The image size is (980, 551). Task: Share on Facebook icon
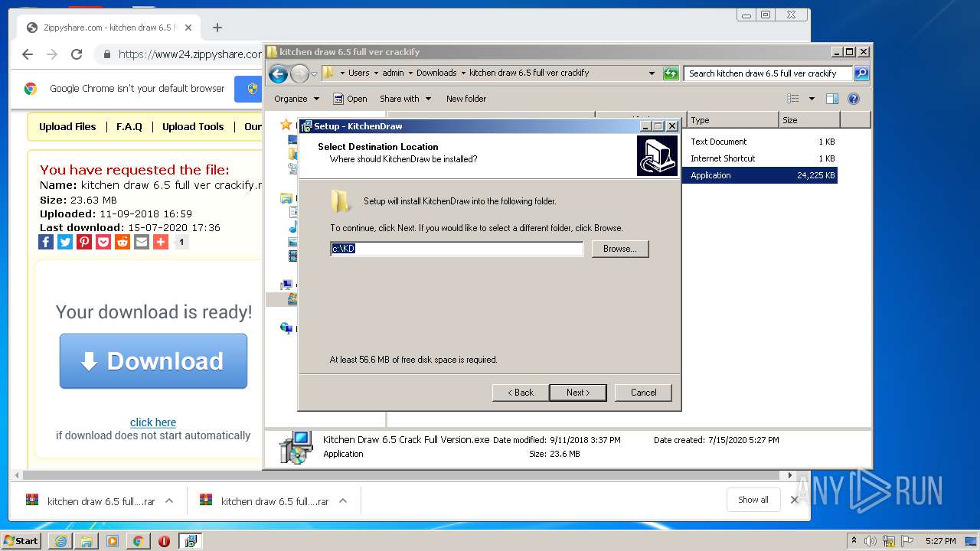46,242
